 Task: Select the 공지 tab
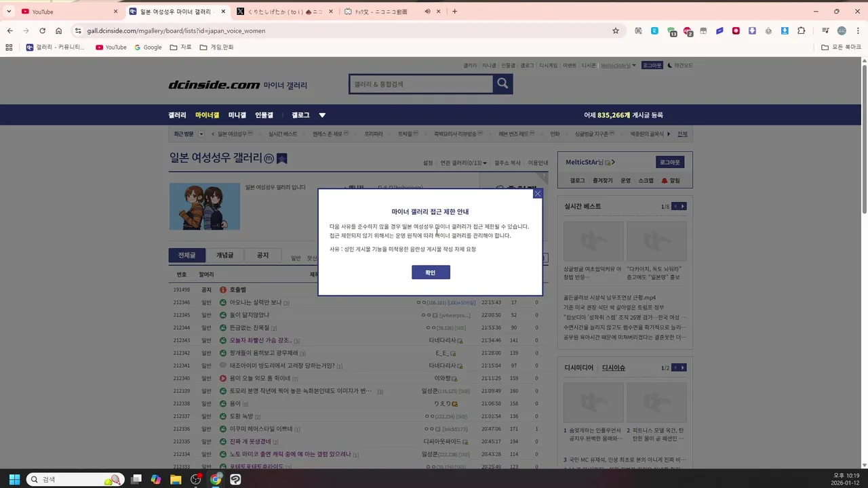click(x=262, y=256)
